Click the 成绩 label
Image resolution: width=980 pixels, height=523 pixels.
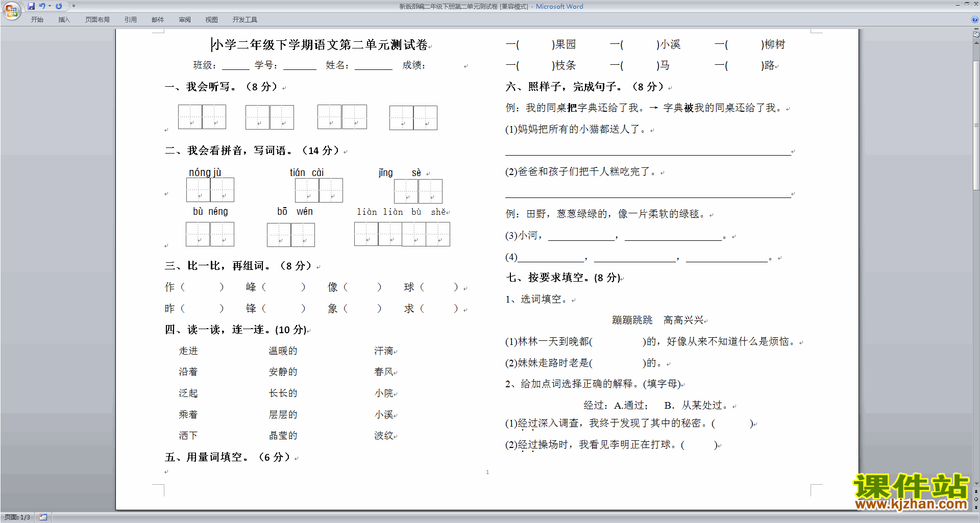pos(413,65)
